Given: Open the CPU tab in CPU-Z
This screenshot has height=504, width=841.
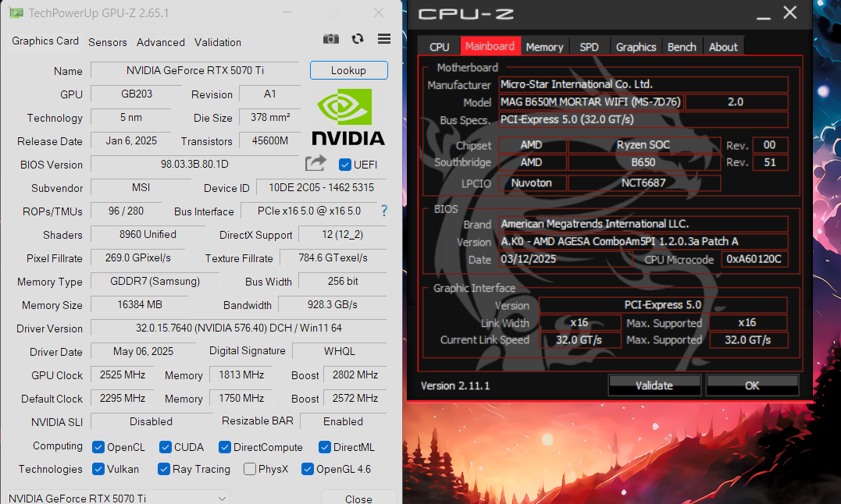Looking at the screenshot, I should tap(440, 47).
